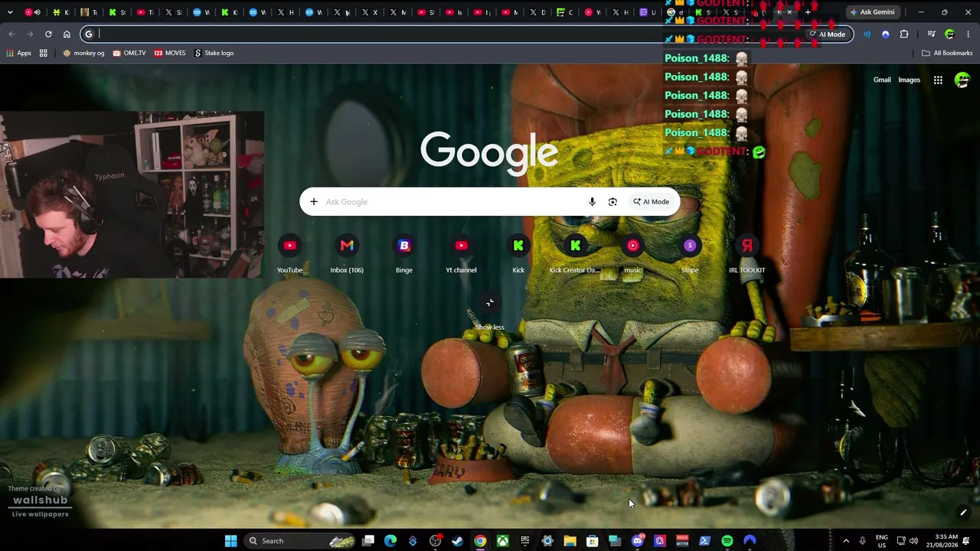This screenshot has width=980, height=551.
Task: Open the Google account avatar on the page
Action: coord(962,80)
